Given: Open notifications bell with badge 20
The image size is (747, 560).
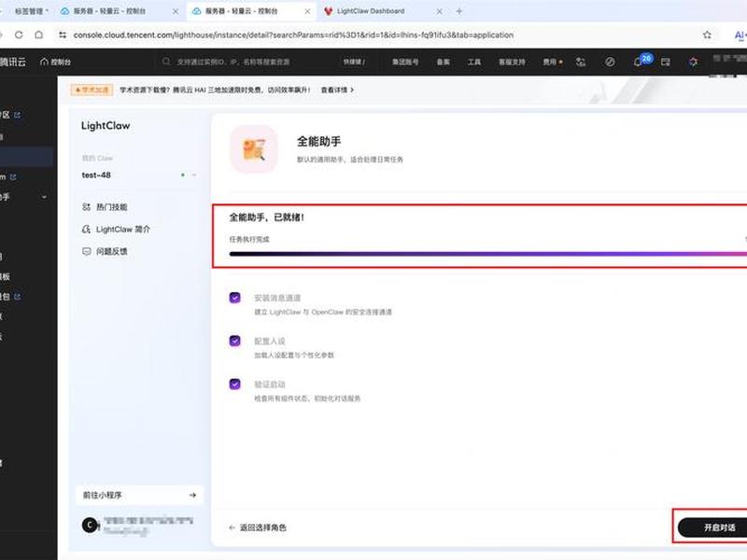Looking at the screenshot, I should (x=639, y=62).
